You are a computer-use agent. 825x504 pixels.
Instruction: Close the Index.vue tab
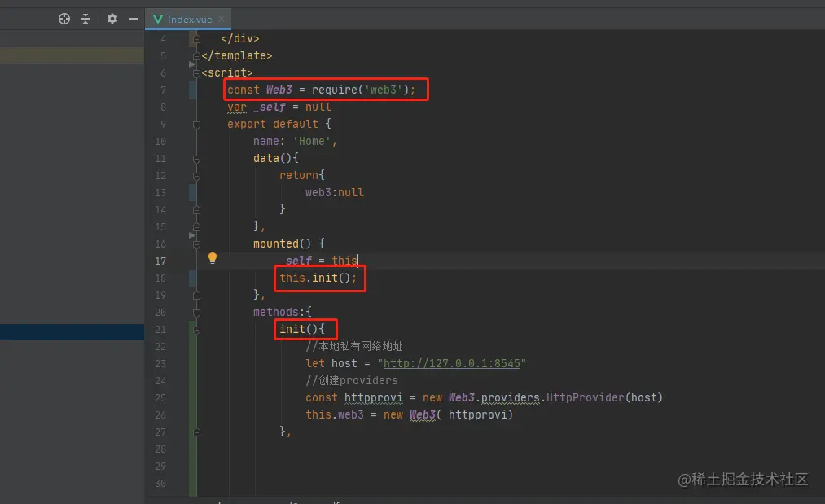pyautogui.click(x=222, y=19)
